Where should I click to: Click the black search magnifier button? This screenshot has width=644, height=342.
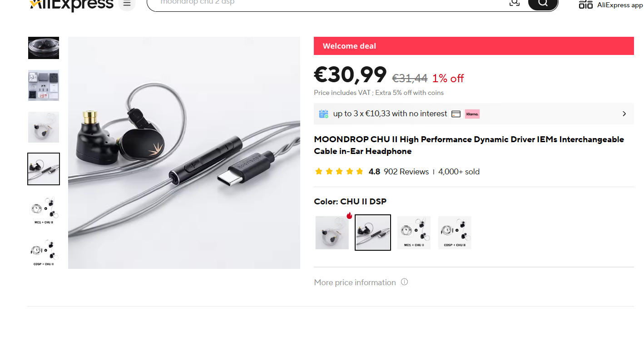543,3
